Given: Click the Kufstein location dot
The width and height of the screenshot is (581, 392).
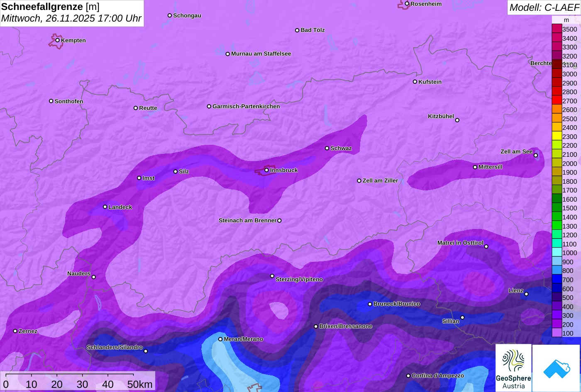Looking at the screenshot, I should [415, 82].
